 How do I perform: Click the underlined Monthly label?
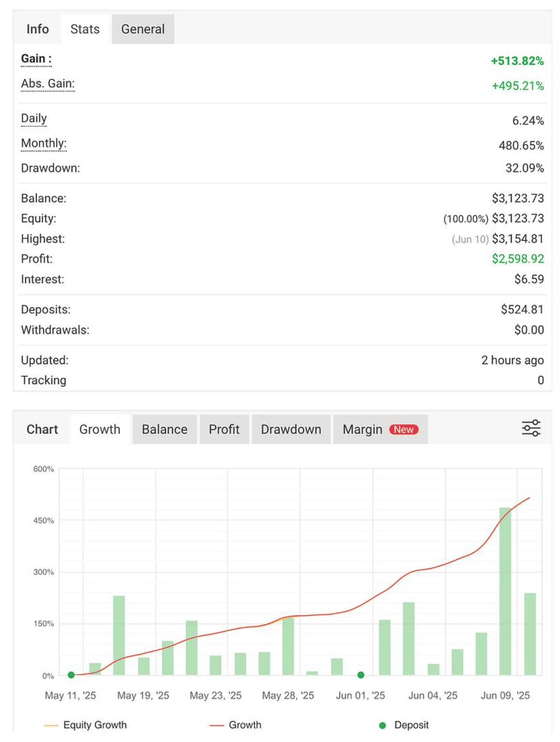click(44, 143)
